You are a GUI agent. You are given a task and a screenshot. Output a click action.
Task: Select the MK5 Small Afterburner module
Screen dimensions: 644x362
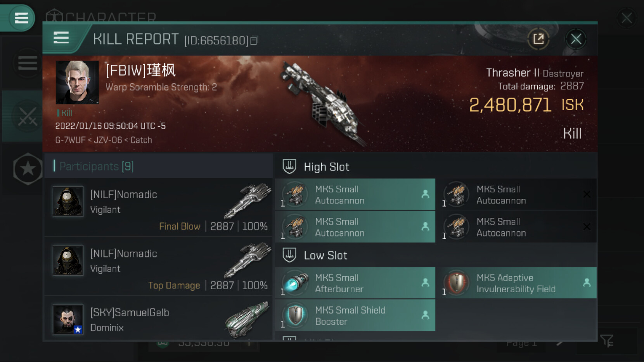pos(355,283)
